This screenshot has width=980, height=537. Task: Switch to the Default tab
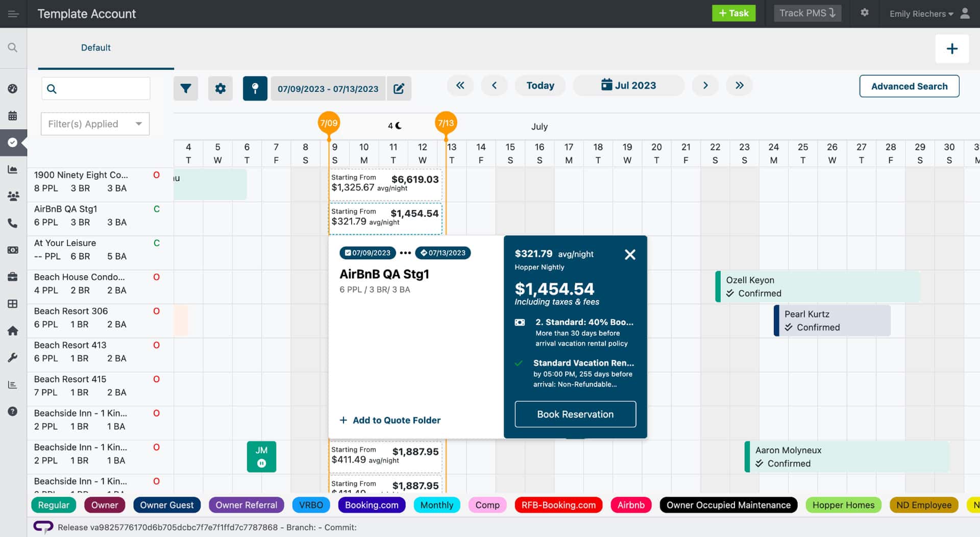coord(95,47)
